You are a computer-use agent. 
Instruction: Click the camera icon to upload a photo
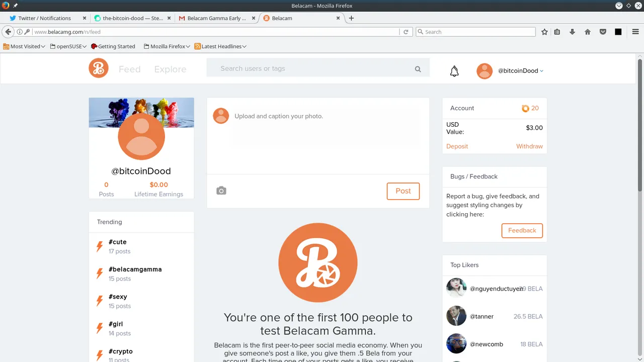pyautogui.click(x=221, y=191)
